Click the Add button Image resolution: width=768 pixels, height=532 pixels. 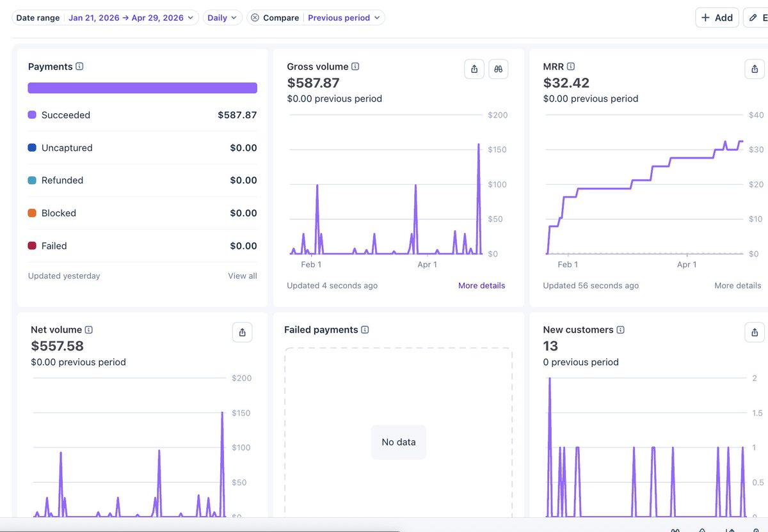coord(717,18)
